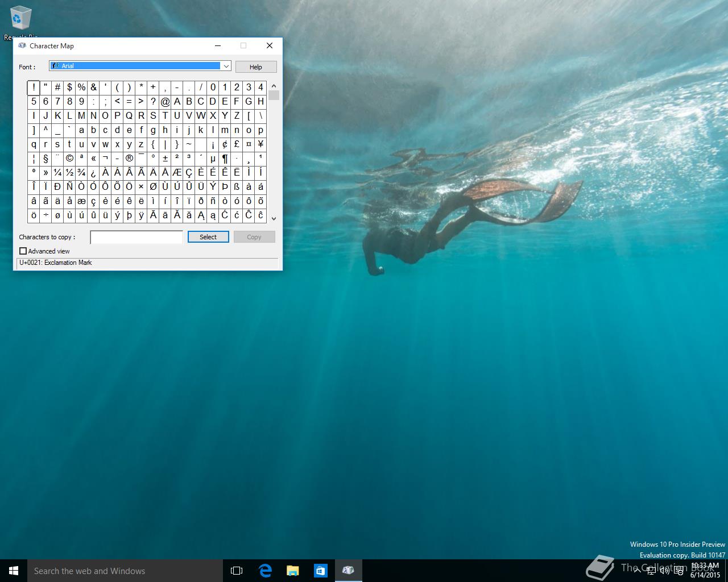Choose the three quarters ¾ fraction cell
Image resolution: width=728 pixels, height=582 pixels.
pyautogui.click(x=81, y=172)
